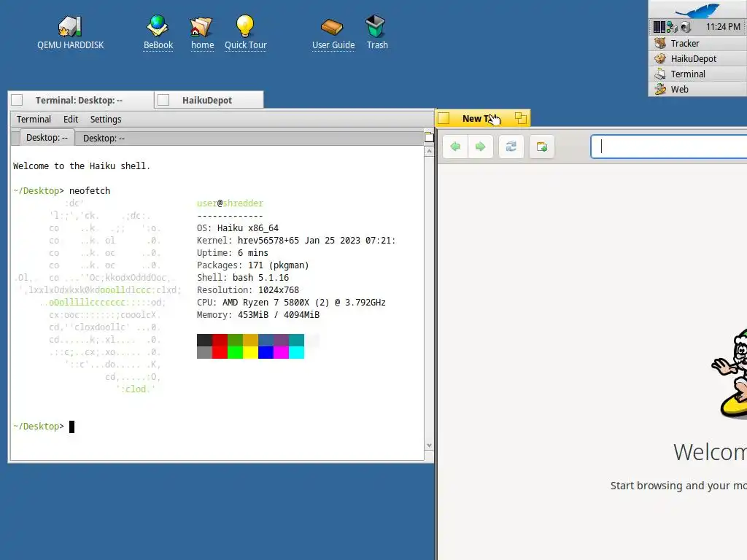This screenshot has height=560, width=747.
Task: Click the 'Packages: 171 (pkgman)' line
Action: 253,265
